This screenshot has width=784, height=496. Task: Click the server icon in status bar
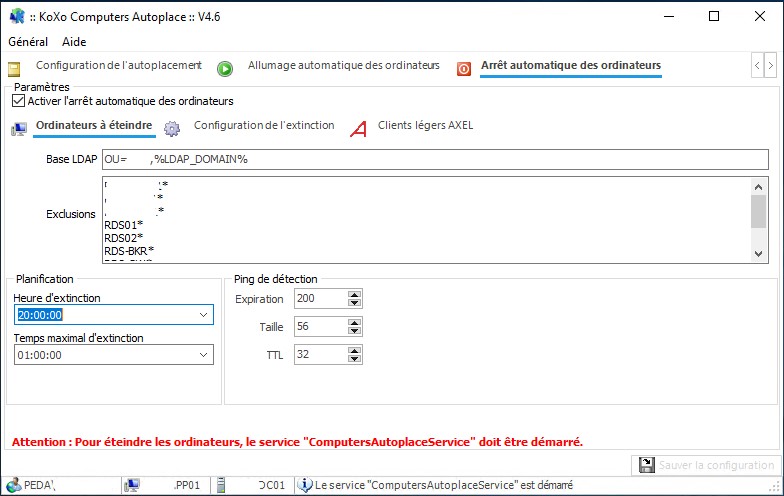[220, 485]
